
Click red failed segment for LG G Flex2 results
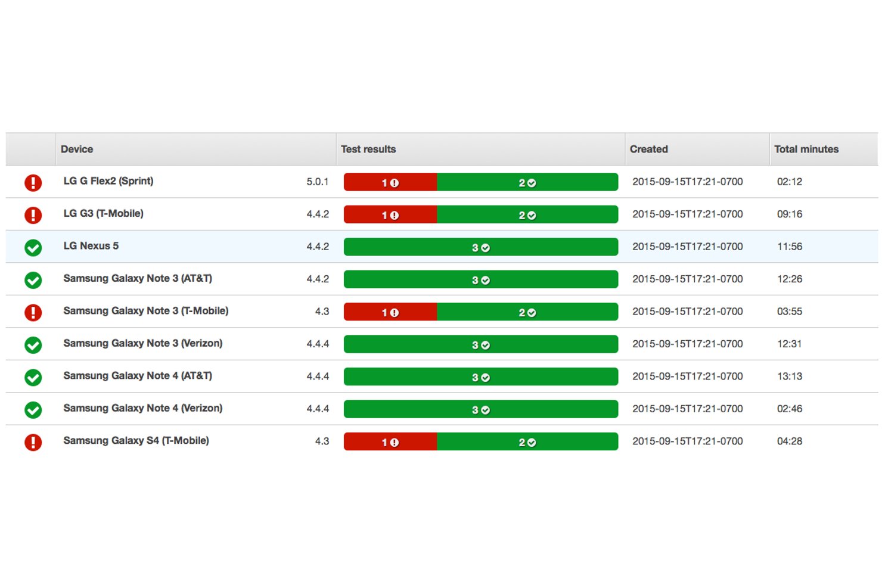390,182
